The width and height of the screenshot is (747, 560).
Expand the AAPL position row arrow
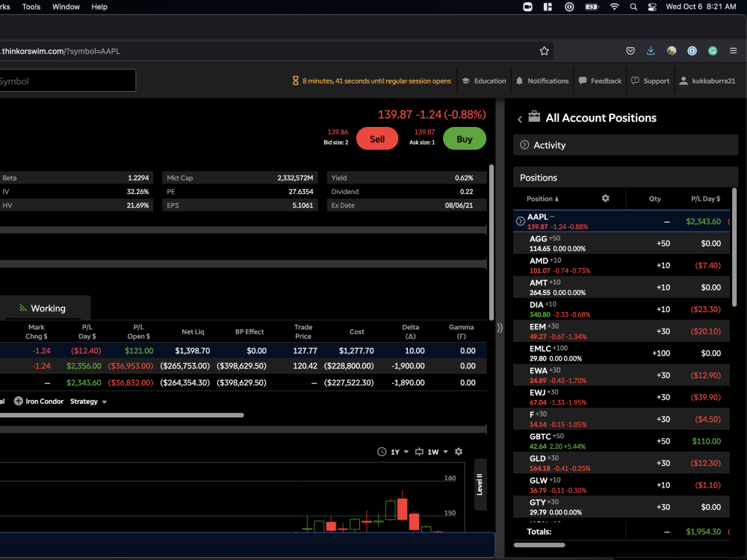[520, 221]
